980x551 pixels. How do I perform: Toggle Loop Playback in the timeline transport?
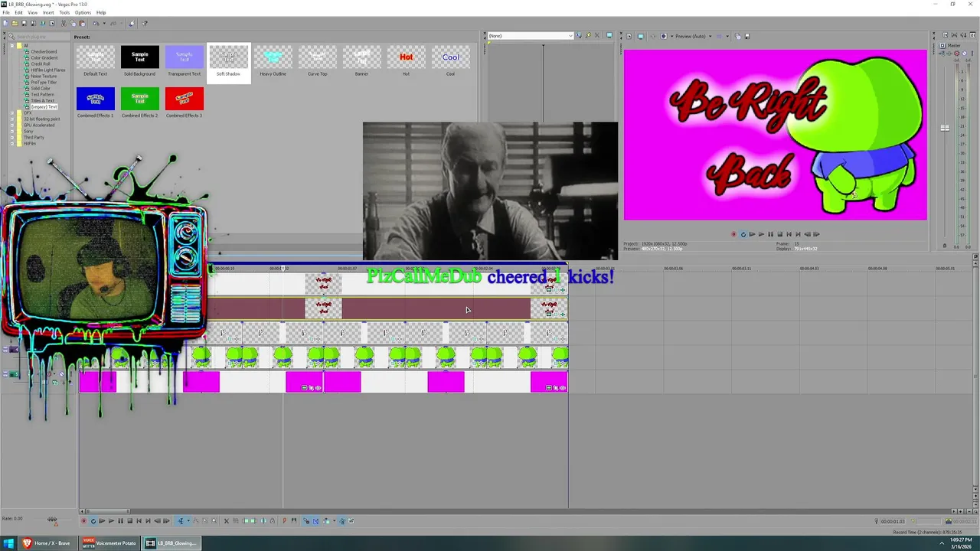click(x=93, y=521)
